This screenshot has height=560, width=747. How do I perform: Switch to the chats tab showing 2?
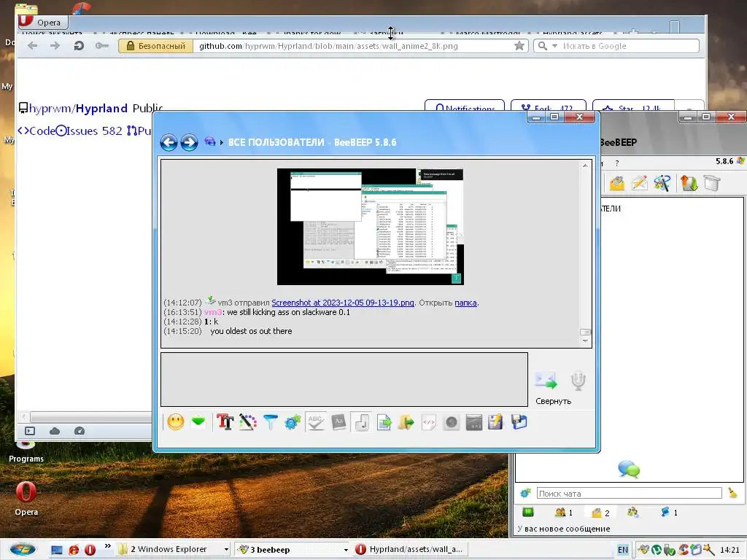click(x=600, y=513)
